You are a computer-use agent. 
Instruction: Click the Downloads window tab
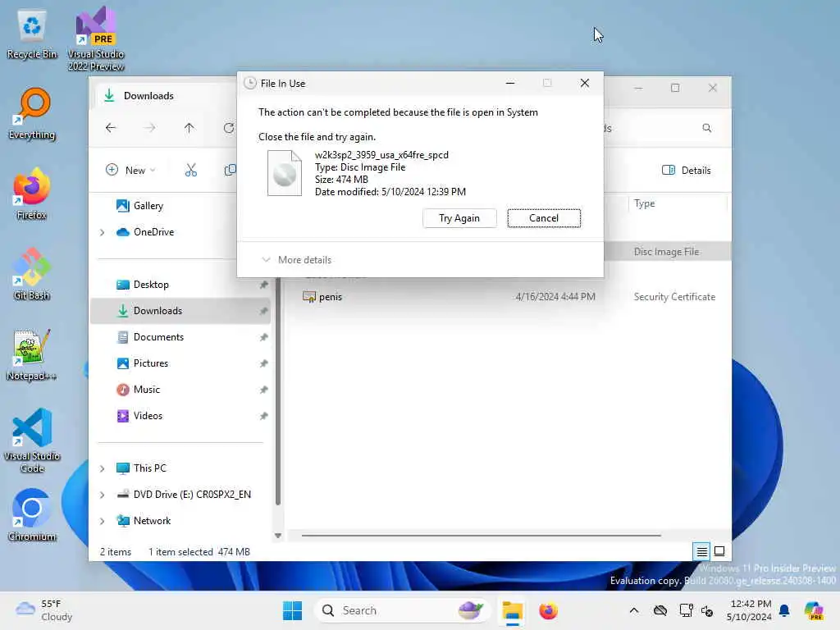pos(165,96)
